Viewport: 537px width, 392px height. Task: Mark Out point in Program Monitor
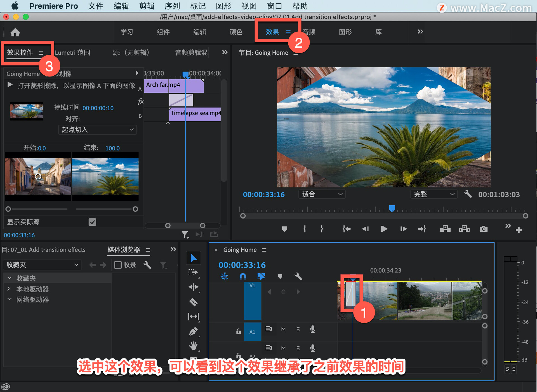322,229
